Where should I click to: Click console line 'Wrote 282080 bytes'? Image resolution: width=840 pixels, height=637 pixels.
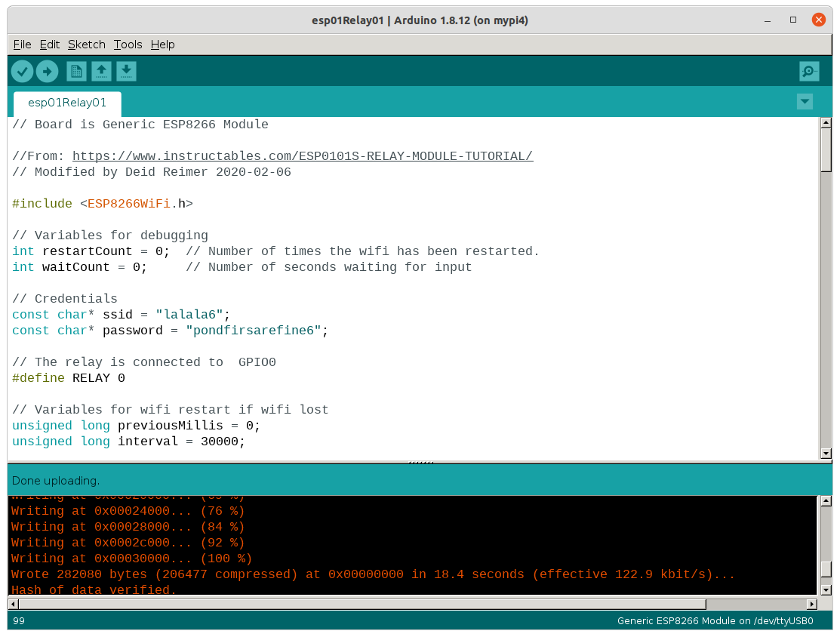pyautogui.click(x=373, y=574)
